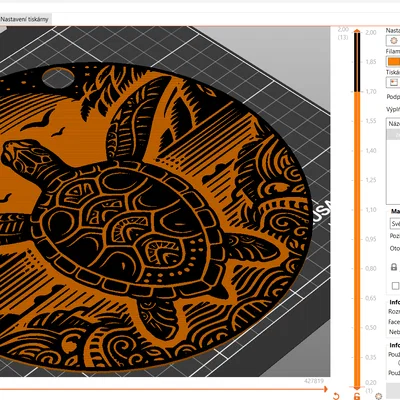Click the vertical slider's orange revert arrow

[336, 396]
